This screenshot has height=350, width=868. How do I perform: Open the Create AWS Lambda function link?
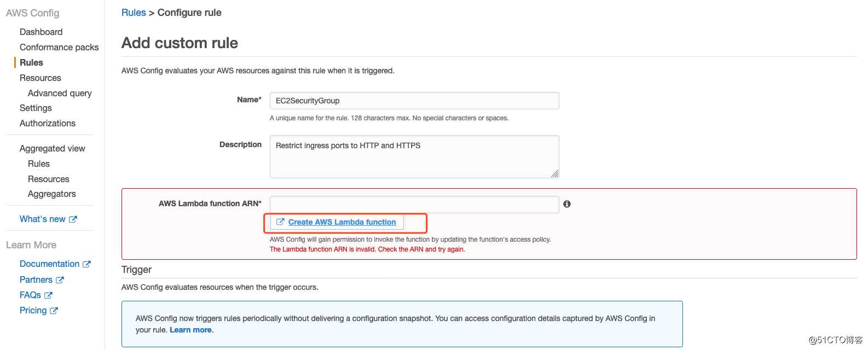pos(342,222)
